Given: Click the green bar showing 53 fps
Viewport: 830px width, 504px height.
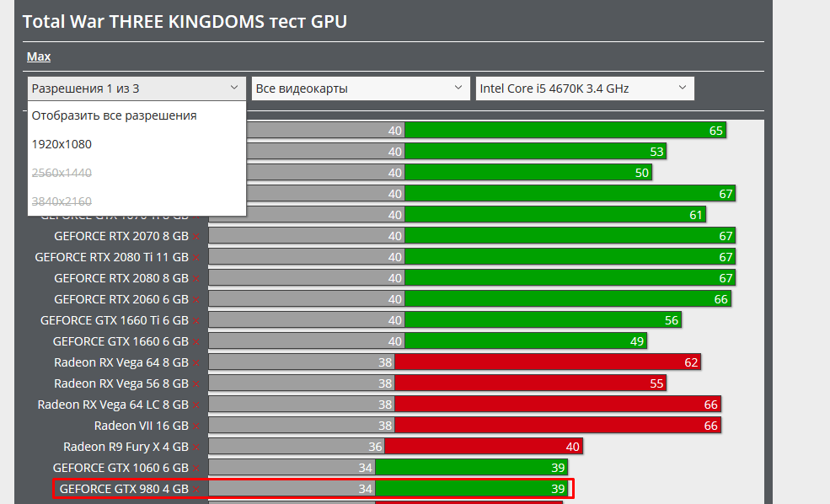Looking at the screenshot, I should [x=536, y=152].
